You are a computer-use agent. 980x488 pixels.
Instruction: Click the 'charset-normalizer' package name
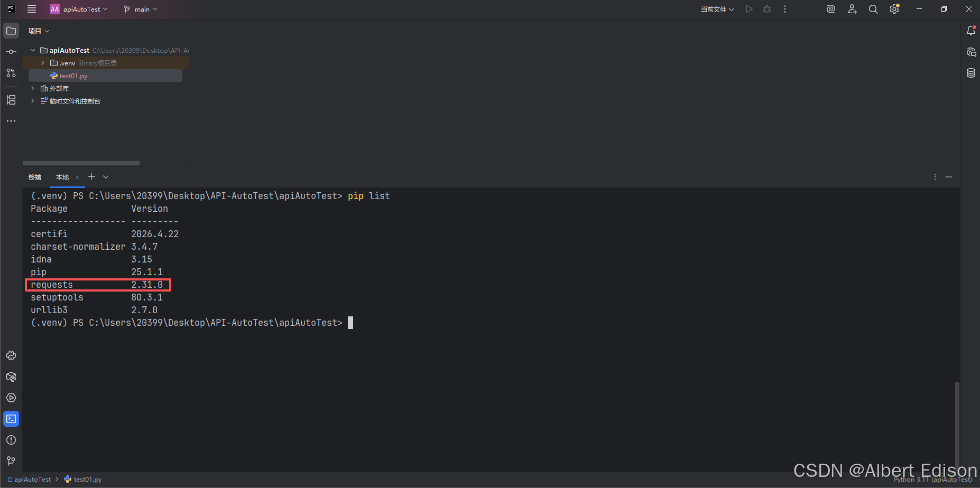pyautogui.click(x=78, y=247)
